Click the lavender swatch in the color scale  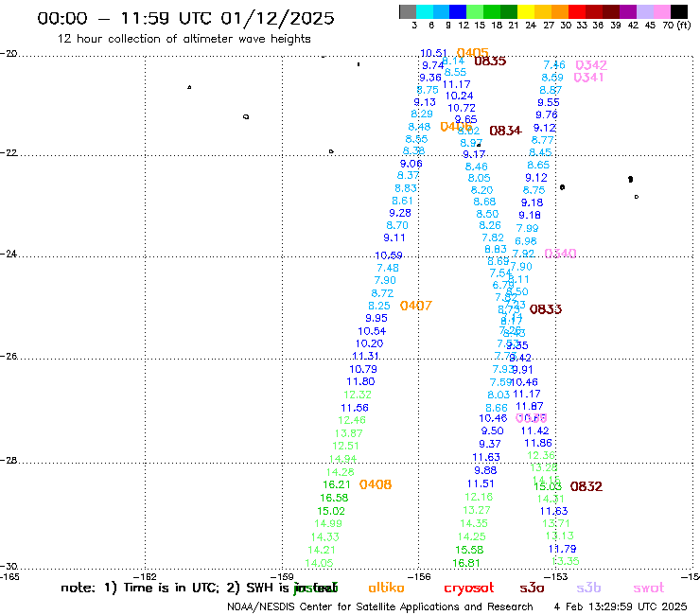tap(645, 11)
